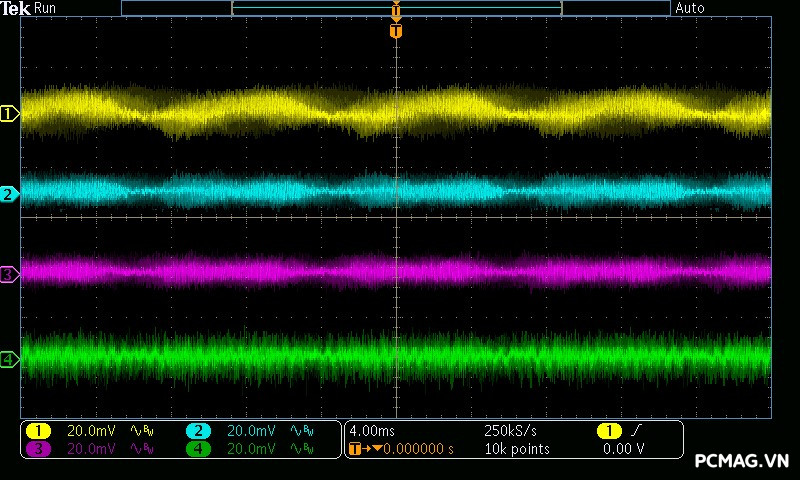Click the Run acquisition status label
Screen dimensions: 800x480
point(46,8)
